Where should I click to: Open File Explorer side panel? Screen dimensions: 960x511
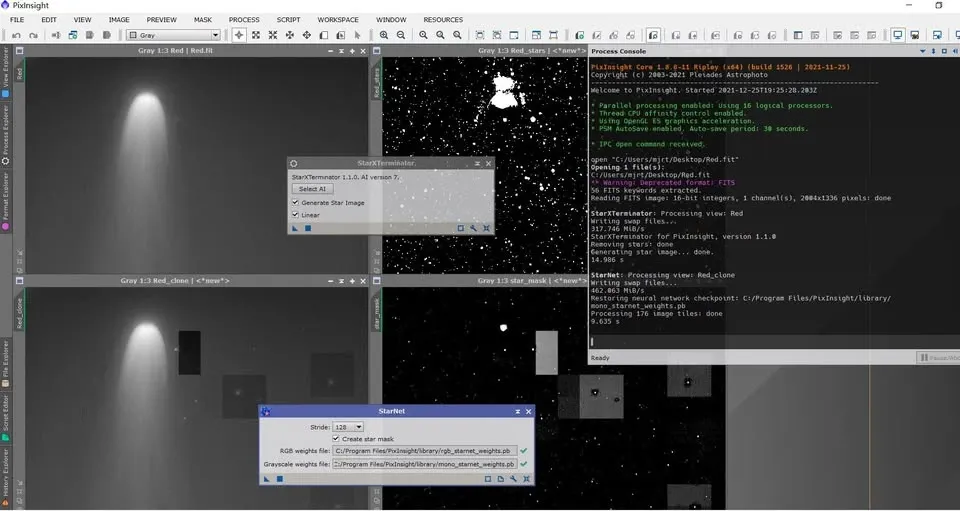6,364
